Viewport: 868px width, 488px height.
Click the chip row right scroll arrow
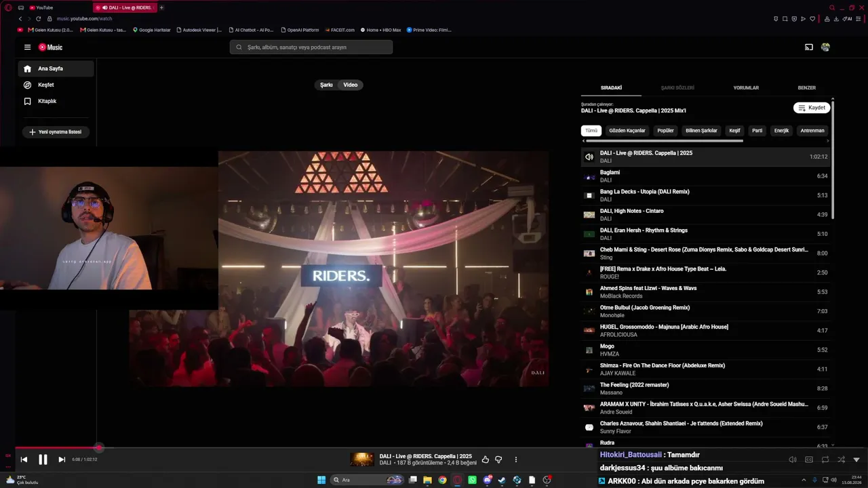pos(829,141)
